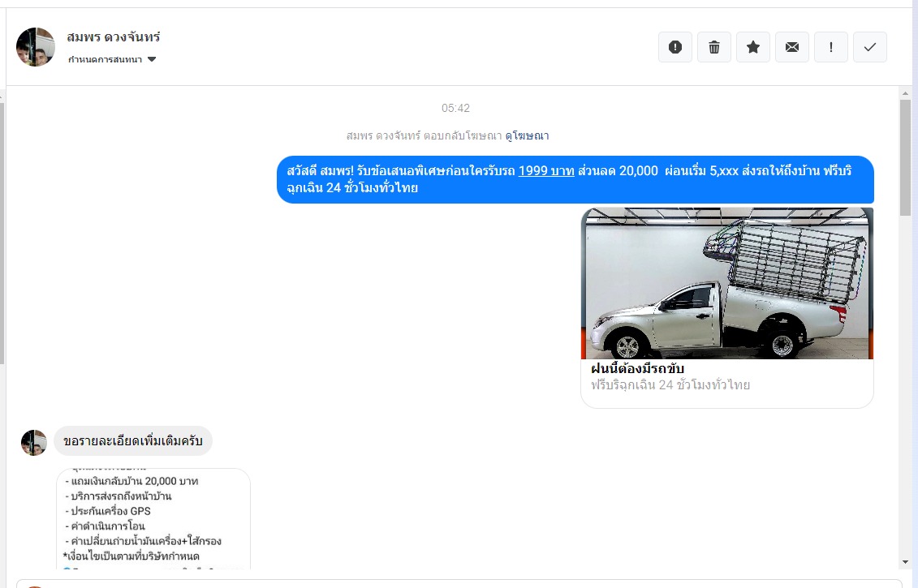Select avatar beside ขอรายละเอียดเพิ่มเติมครับ message

34,442
